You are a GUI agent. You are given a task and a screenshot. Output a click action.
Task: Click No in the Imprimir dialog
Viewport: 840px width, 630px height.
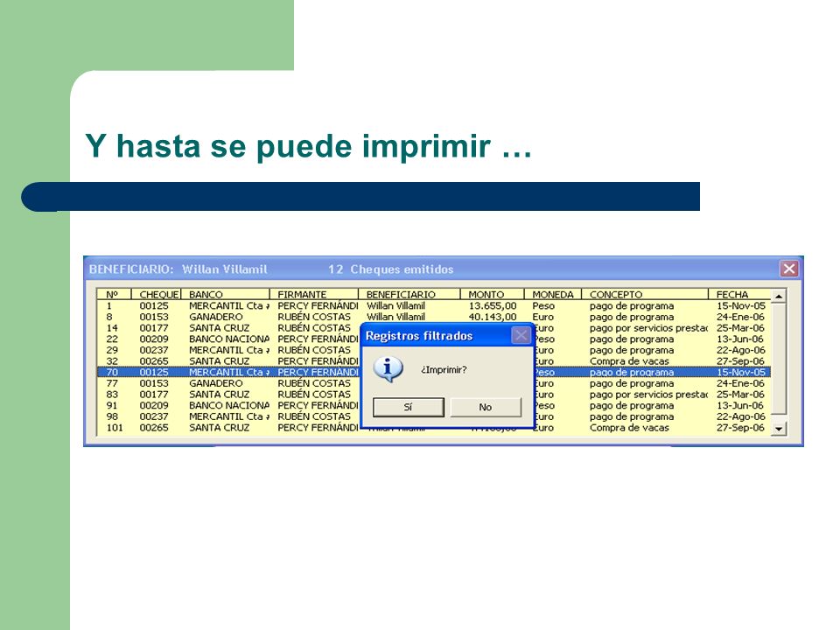click(486, 407)
